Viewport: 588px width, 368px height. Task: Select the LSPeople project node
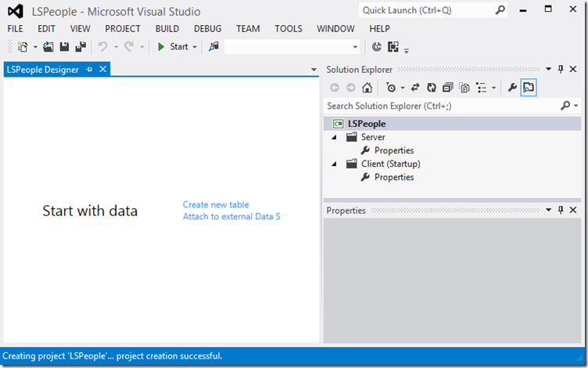point(367,124)
